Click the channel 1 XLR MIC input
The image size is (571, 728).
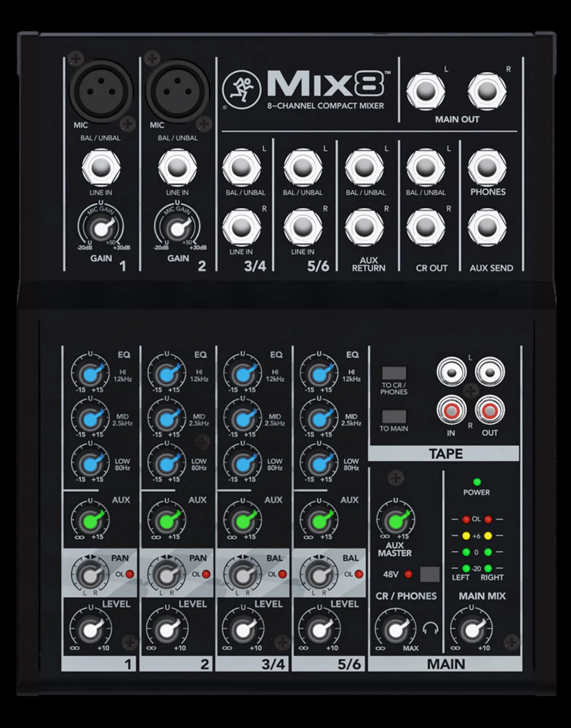click(101, 91)
